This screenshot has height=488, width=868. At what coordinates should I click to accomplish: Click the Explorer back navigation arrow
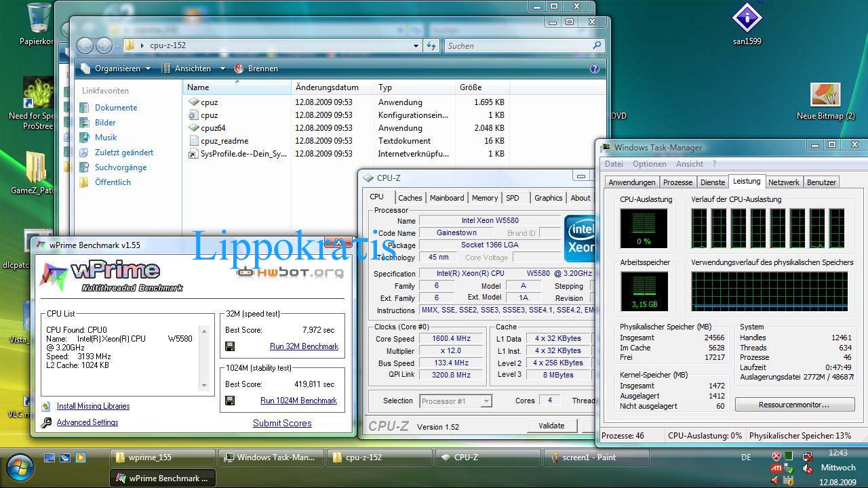coord(85,45)
